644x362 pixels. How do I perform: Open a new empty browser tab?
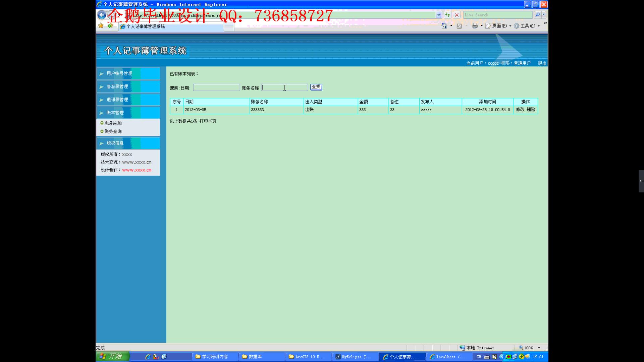[x=229, y=27]
